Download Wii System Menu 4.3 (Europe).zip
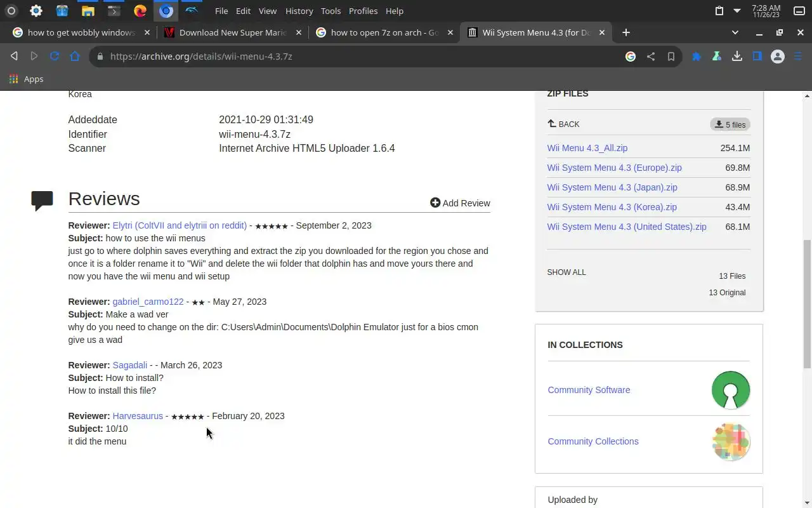This screenshot has height=508, width=812. point(615,168)
